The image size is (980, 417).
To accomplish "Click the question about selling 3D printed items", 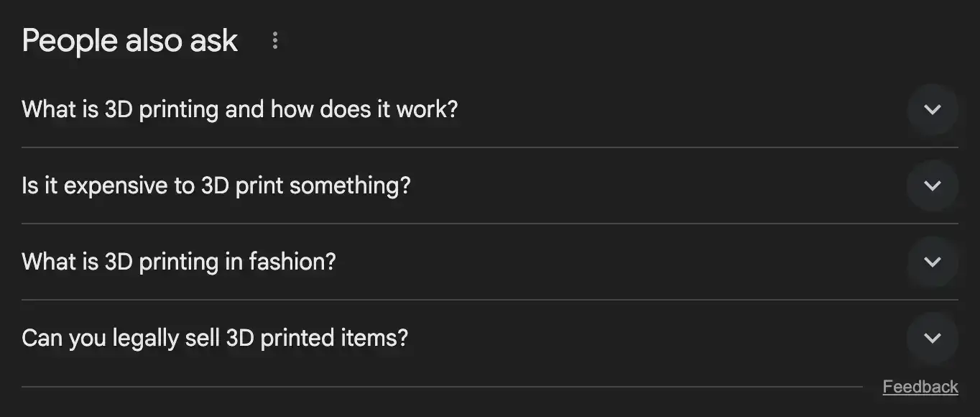I will (x=215, y=338).
